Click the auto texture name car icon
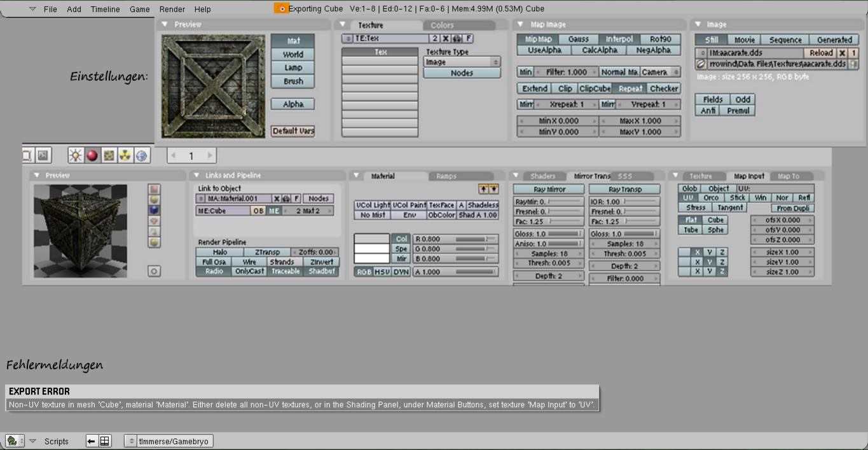This screenshot has height=450, width=868. click(457, 39)
